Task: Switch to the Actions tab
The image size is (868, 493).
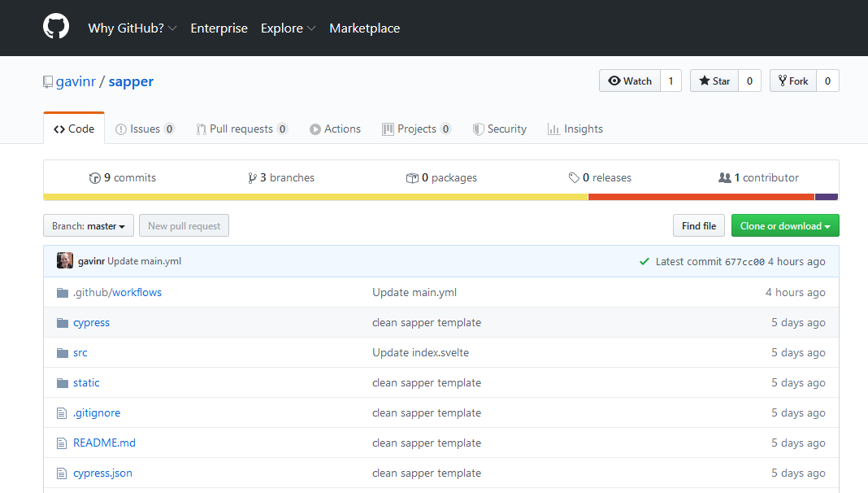Action: (x=335, y=129)
